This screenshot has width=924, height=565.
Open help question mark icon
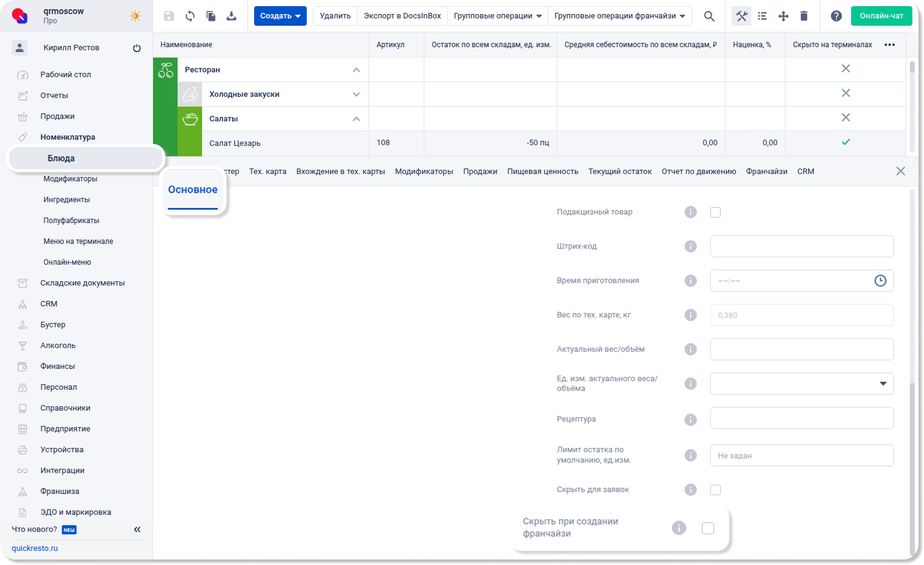tap(836, 16)
